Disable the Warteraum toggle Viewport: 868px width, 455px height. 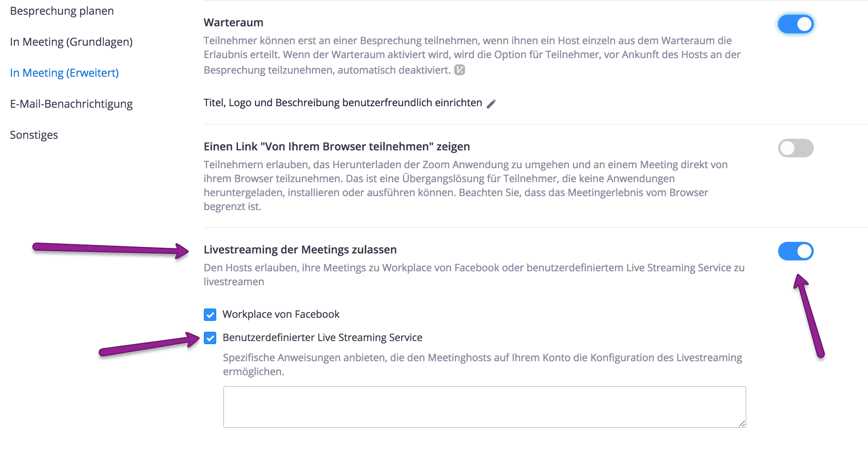click(796, 24)
